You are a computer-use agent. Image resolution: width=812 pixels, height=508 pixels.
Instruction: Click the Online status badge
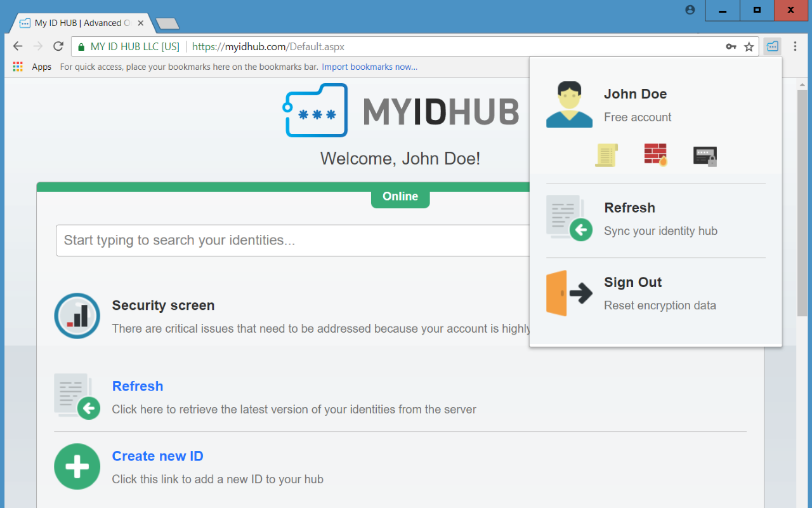400,196
